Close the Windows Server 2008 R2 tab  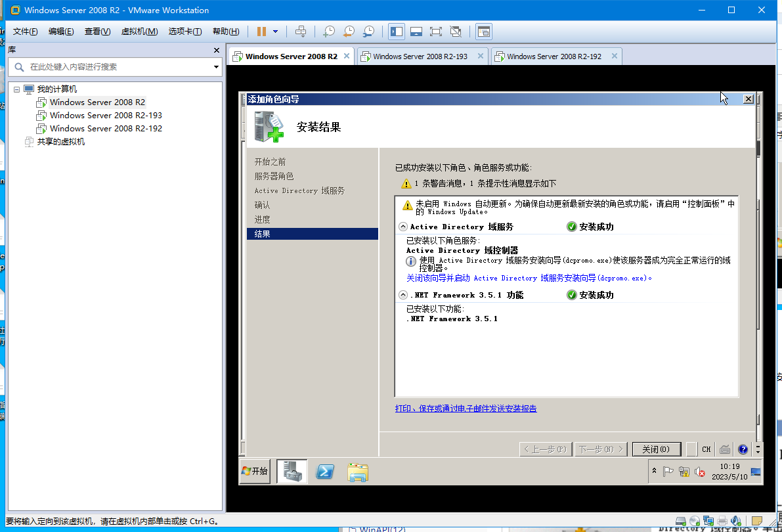pyautogui.click(x=347, y=56)
